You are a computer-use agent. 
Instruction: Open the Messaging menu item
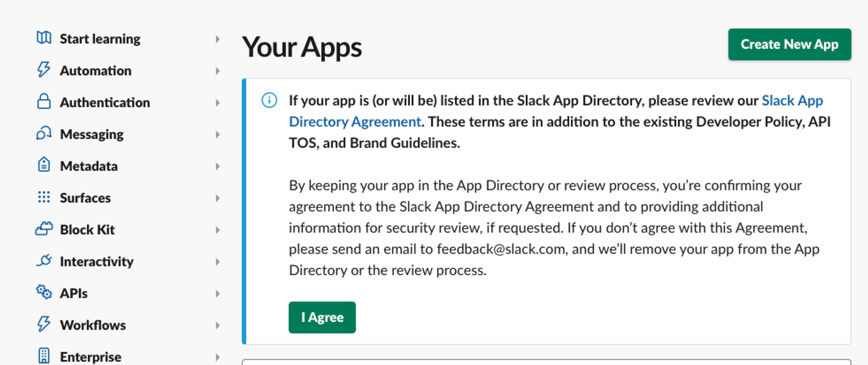(x=92, y=134)
